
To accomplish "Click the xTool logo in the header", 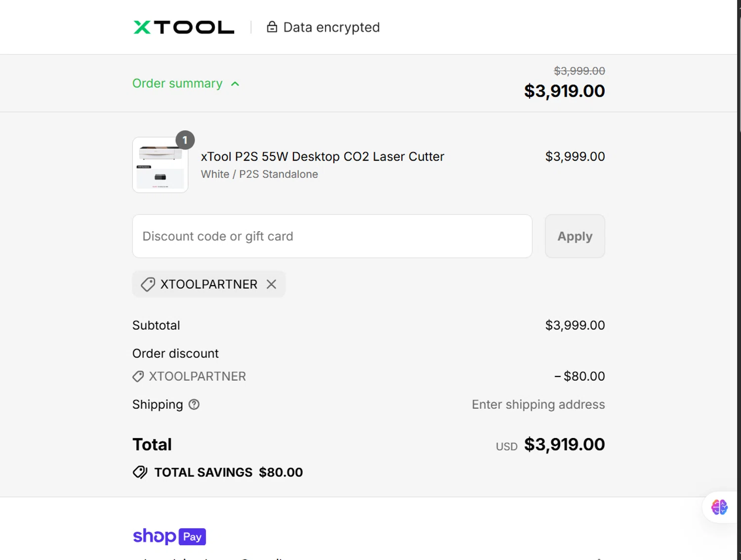I will tap(184, 27).
